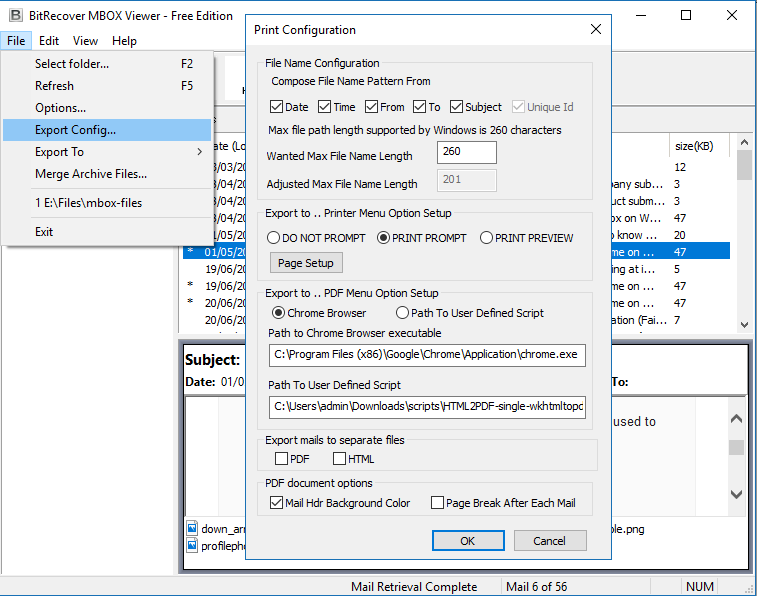Image resolution: width=757 pixels, height=596 pixels.
Task: Select PRINT PREVIEW radio option
Action: click(x=486, y=238)
